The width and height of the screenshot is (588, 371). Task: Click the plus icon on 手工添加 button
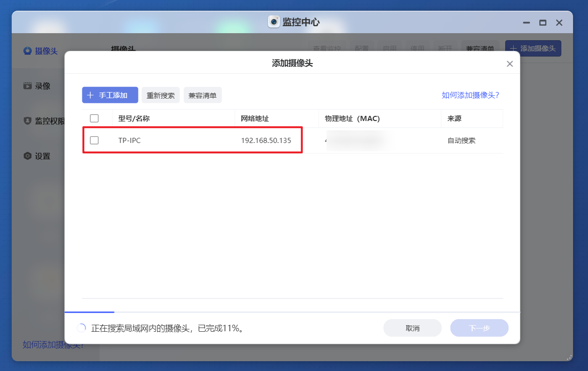pos(90,95)
